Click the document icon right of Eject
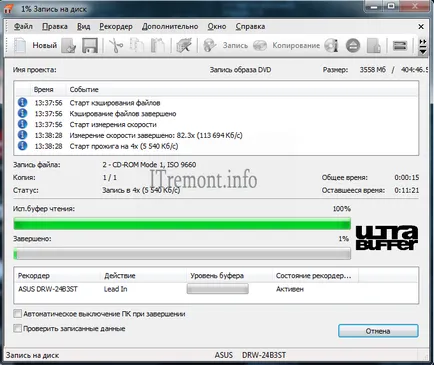434x365 pixels. pyautogui.click(x=374, y=46)
